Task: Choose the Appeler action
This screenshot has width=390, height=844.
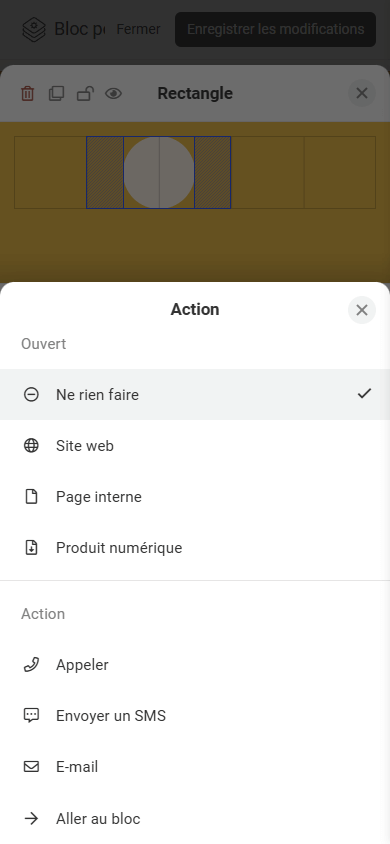Action: click(x=195, y=665)
